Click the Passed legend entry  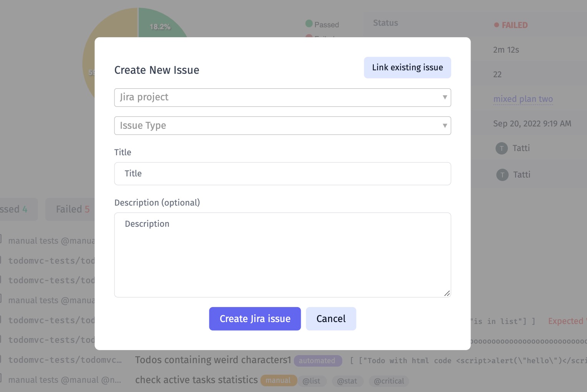tap(322, 25)
